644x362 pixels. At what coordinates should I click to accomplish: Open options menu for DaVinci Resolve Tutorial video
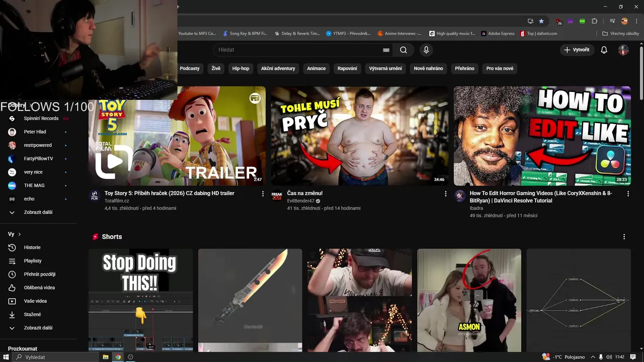[628, 194]
